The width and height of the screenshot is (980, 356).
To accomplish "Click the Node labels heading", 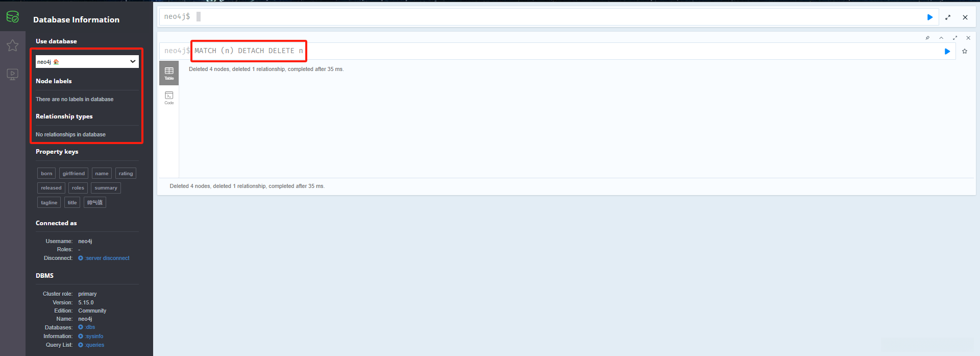I will pos(54,81).
